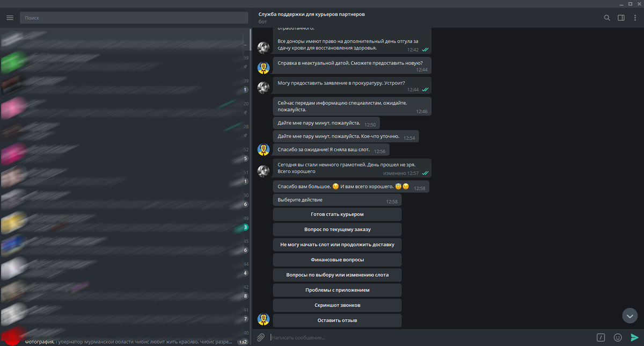The height and width of the screenshot is (346, 644).
Task: Choose 'Проблемы с приложением' button
Action: coord(337,290)
